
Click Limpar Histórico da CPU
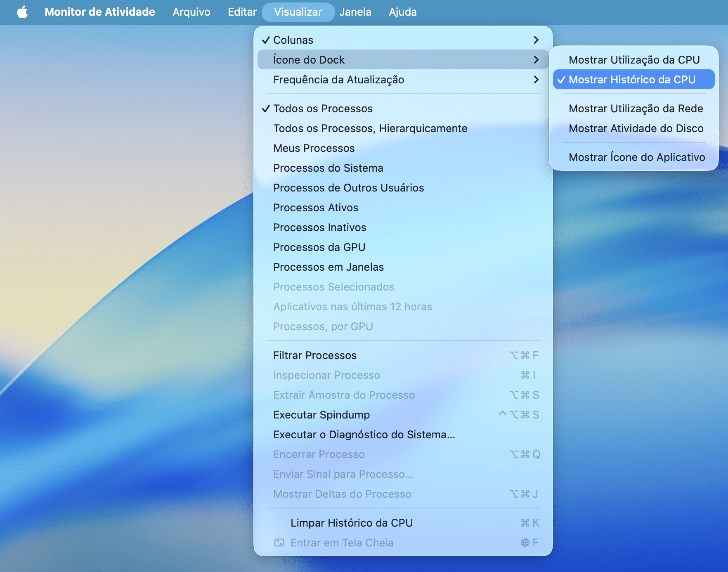coord(352,523)
